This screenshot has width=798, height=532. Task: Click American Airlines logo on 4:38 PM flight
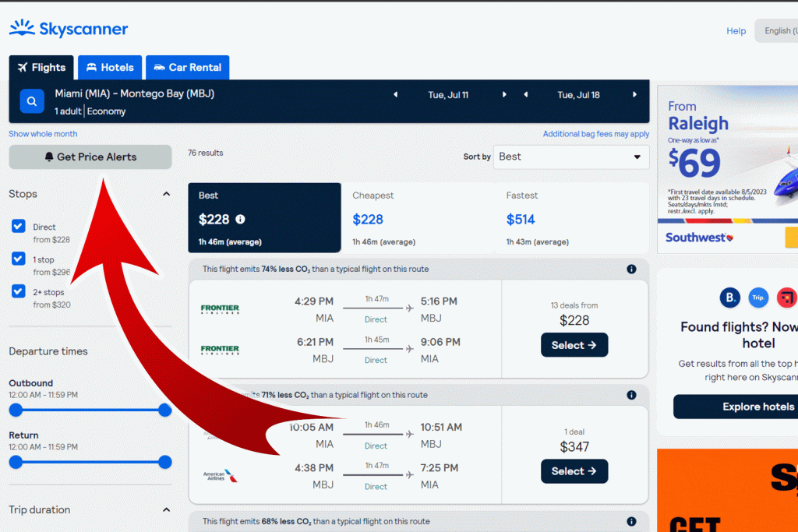point(220,476)
